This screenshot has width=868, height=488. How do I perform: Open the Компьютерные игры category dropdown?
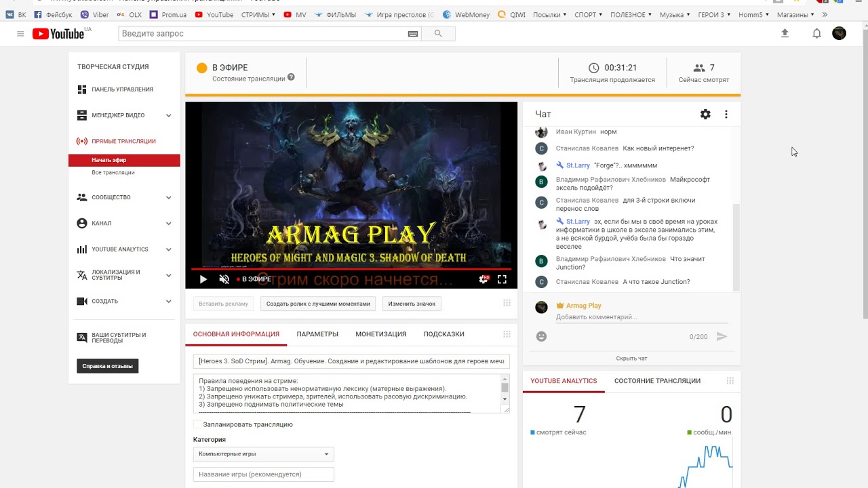pos(264,454)
